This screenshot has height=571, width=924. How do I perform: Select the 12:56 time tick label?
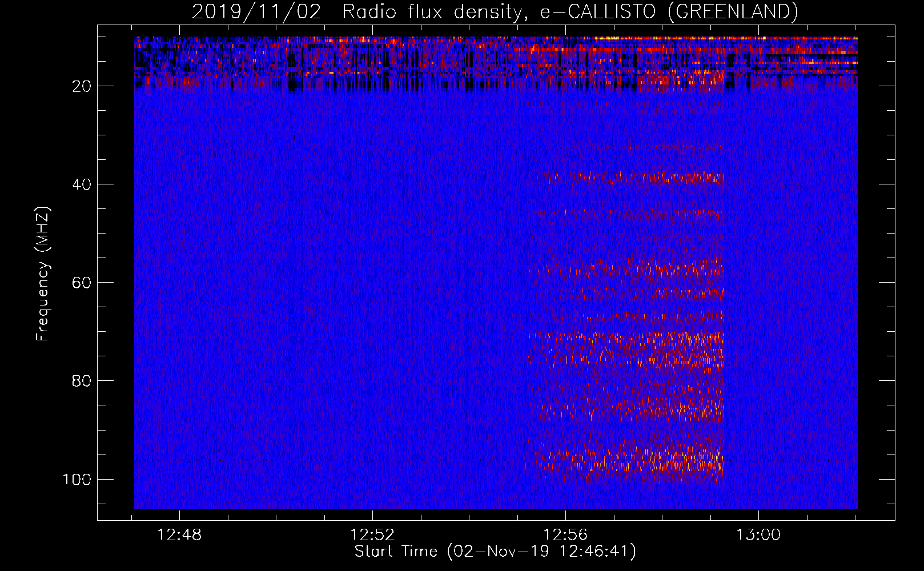pyautogui.click(x=565, y=534)
